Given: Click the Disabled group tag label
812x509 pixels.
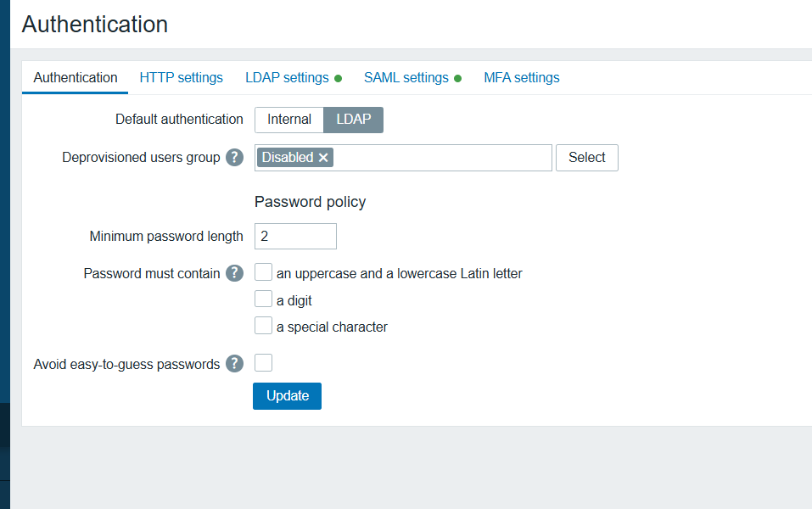Looking at the screenshot, I should coord(287,158).
